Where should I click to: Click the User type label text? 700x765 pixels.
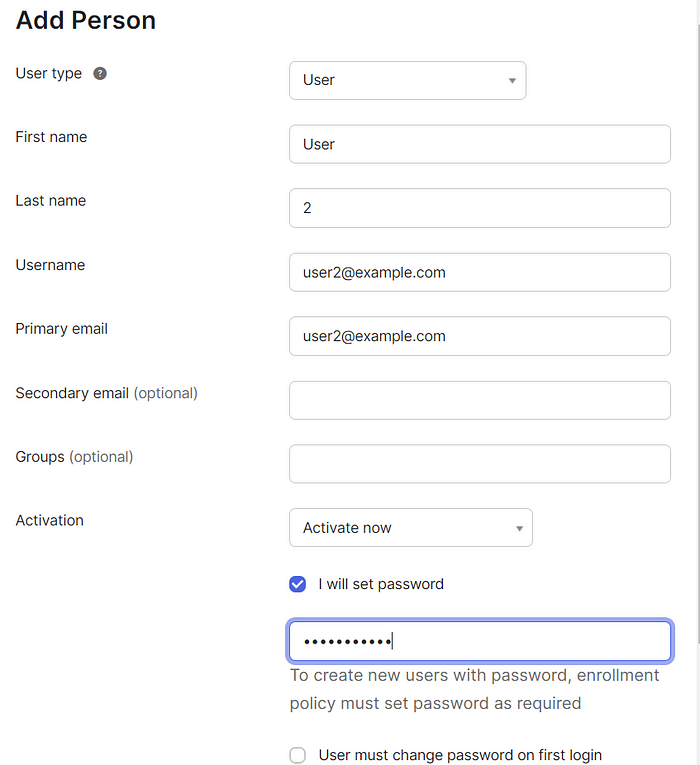coord(49,74)
